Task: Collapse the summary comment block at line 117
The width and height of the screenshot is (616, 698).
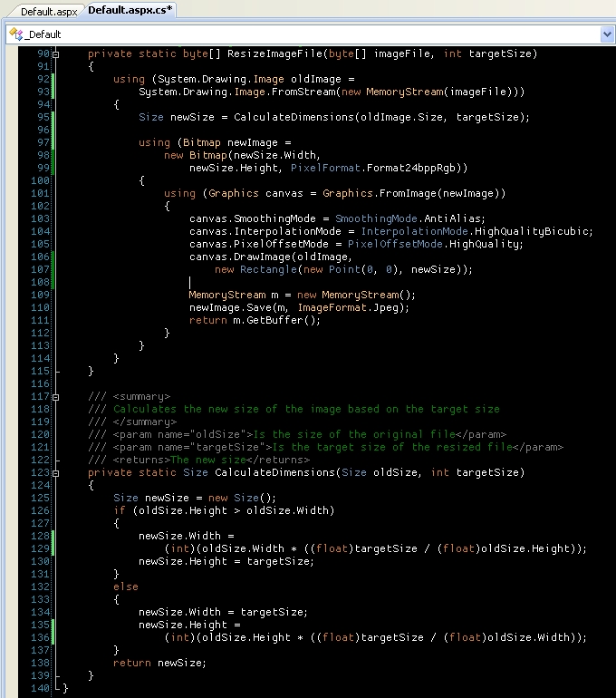Action: point(55,397)
